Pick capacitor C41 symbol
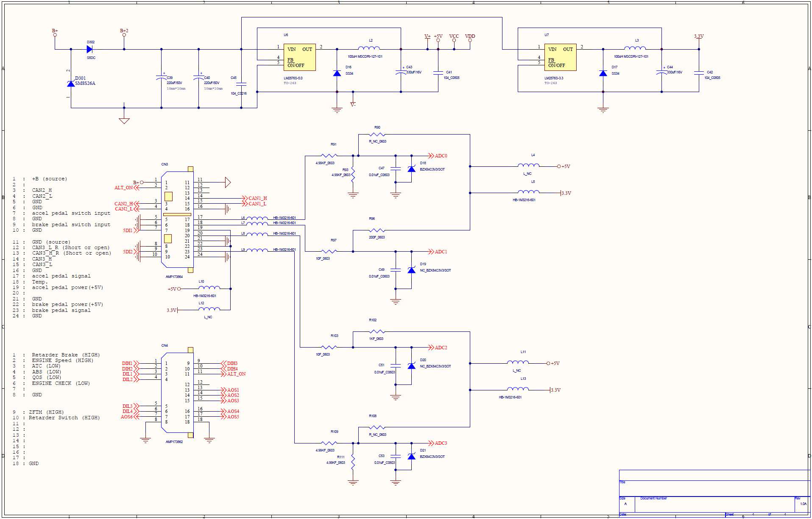Screen dimensions: 812x519 [438, 73]
